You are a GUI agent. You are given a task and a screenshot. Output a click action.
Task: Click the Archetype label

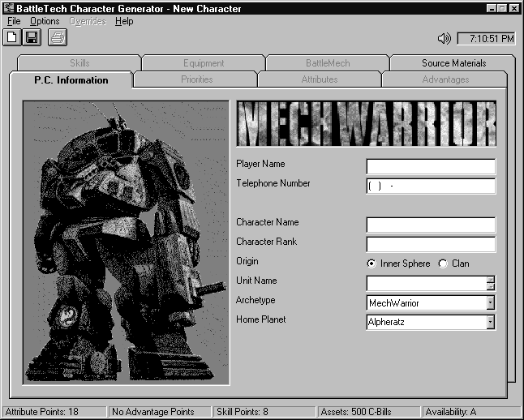[x=256, y=300]
